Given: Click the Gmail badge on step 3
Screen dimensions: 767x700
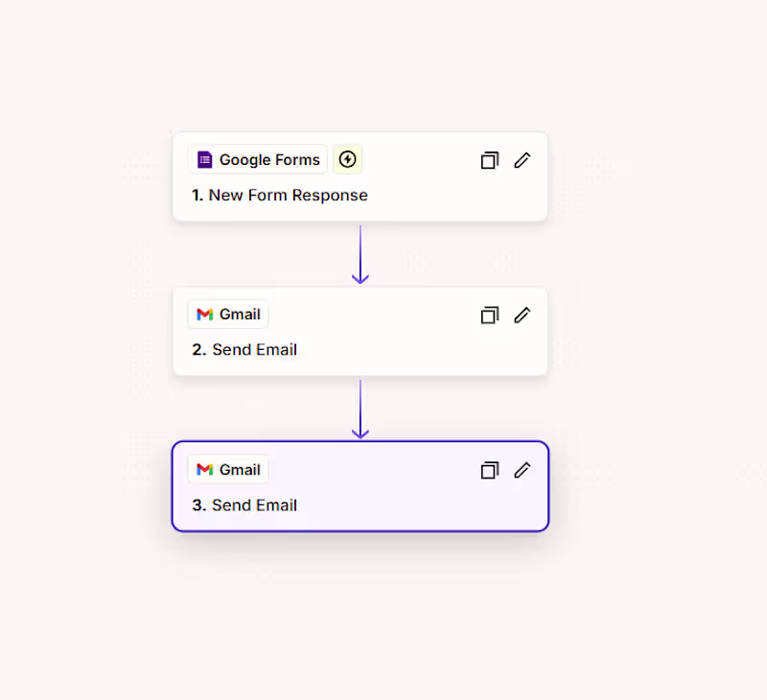Looking at the screenshot, I should pos(227,469).
